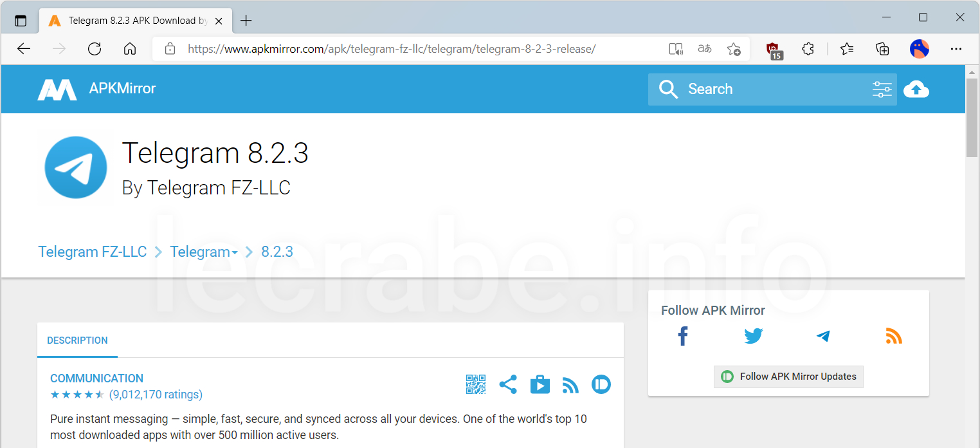This screenshot has height=448, width=980.
Task: Open the browser profile avatar
Action: (920, 49)
